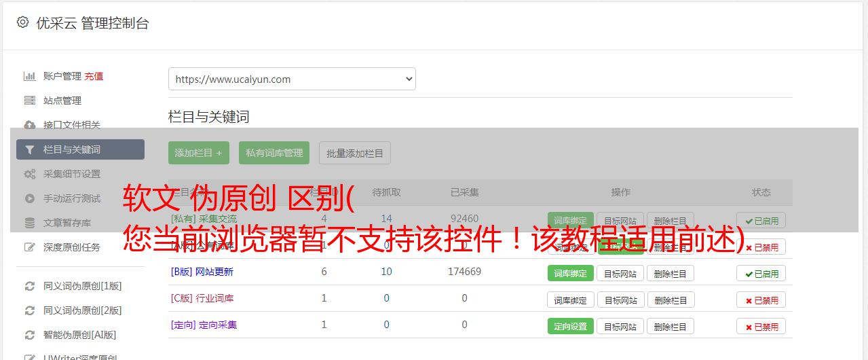
Task: Toggle 已禁用 status for 定向采集 row
Action: pyautogui.click(x=761, y=326)
